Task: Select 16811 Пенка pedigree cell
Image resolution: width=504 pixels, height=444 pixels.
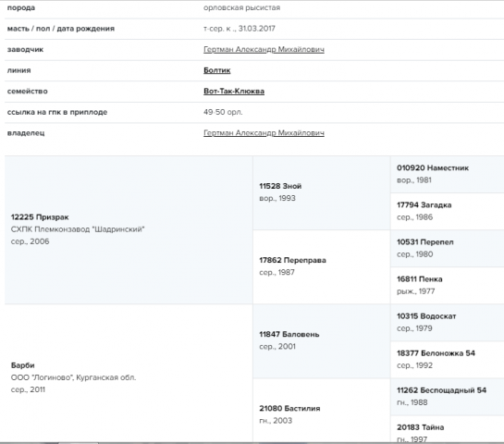Action: (447, 286)
